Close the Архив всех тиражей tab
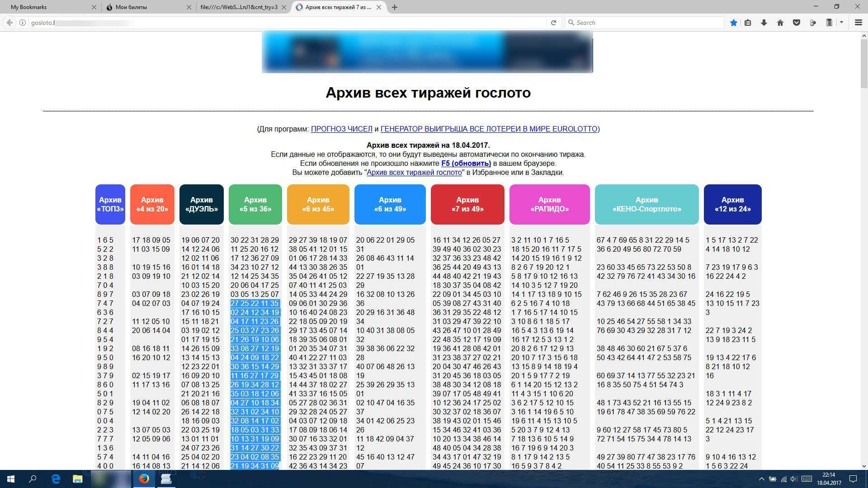The width and height of the screenshot is (868, 488). [x=379, y=7]
